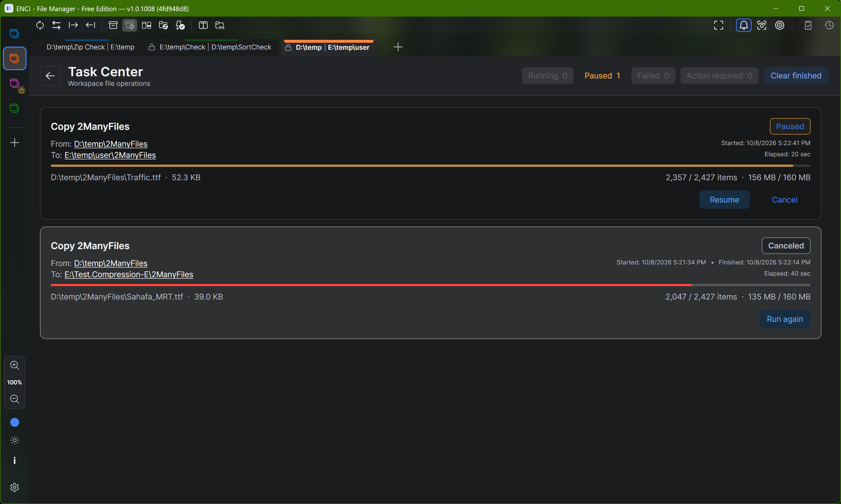Click the dual-pane layout icon
This screenshot has height=504, width=841.
147,25
